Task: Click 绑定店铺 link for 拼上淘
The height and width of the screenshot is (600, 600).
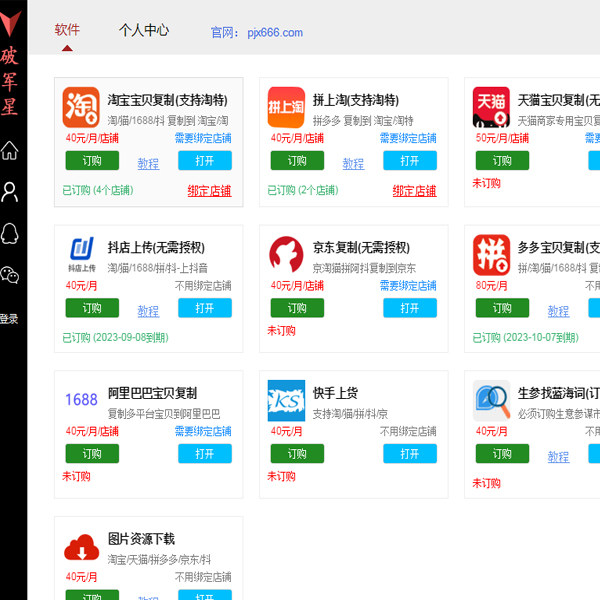Action: (414, 191)
